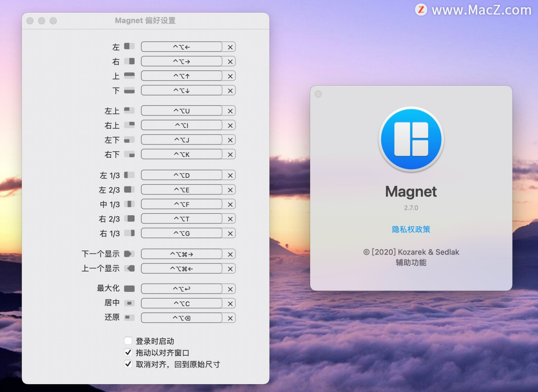The height and width of the screenshot is (392, 538).
Task: Click the top-half icon beside 上
Action: [129, 76]
